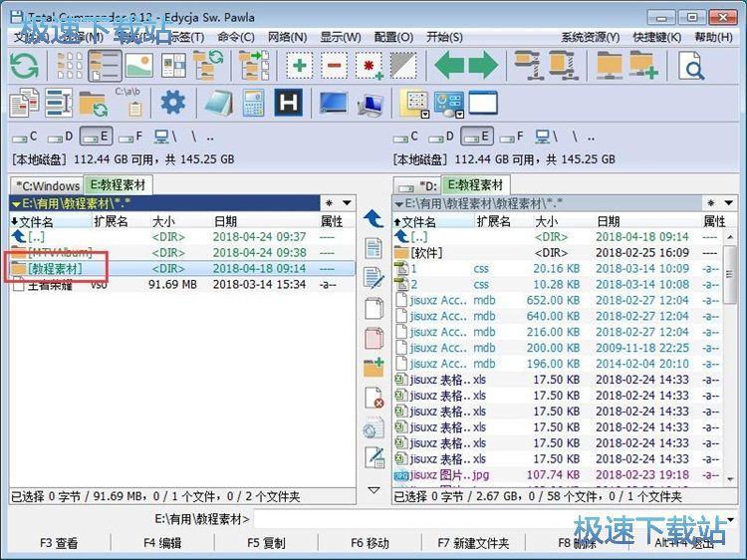
Task: Click the F5 复制 button
Action: 266,543
